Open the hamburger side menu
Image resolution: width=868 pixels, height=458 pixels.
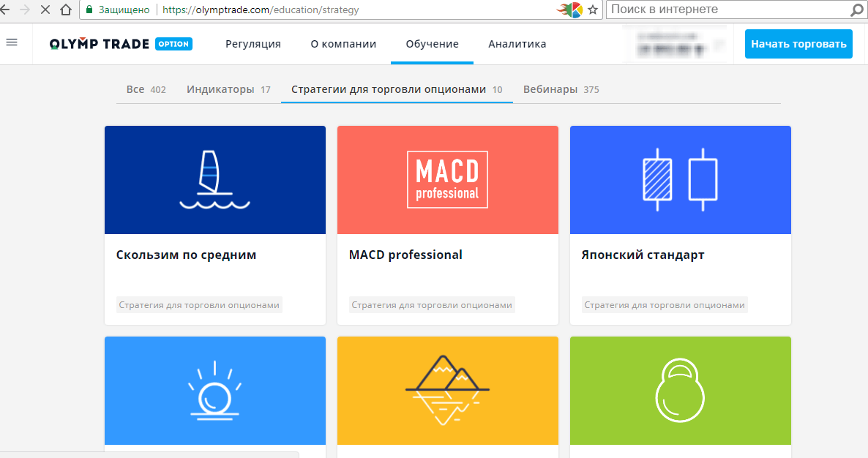[12, 42]
